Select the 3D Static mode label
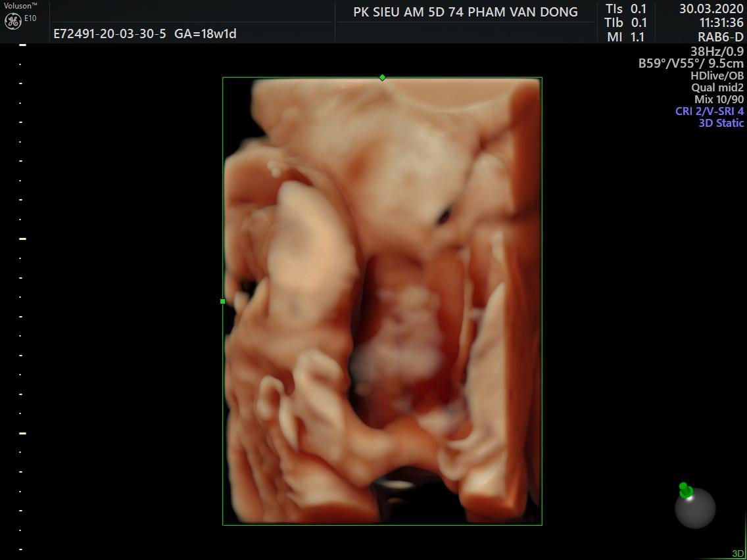 pyautogui.click(x=721, y=123)
